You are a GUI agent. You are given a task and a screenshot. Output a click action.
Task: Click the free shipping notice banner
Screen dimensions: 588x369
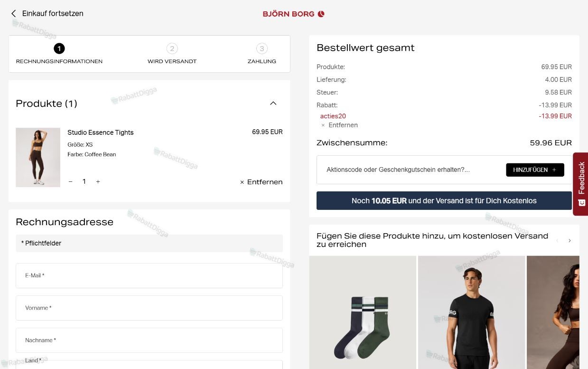(x=444, y=201)
